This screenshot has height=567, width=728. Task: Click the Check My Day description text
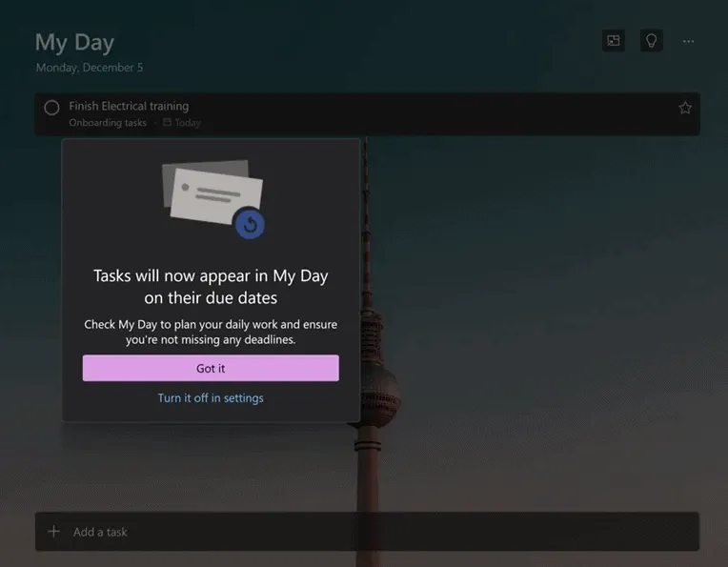pos(211,332)
